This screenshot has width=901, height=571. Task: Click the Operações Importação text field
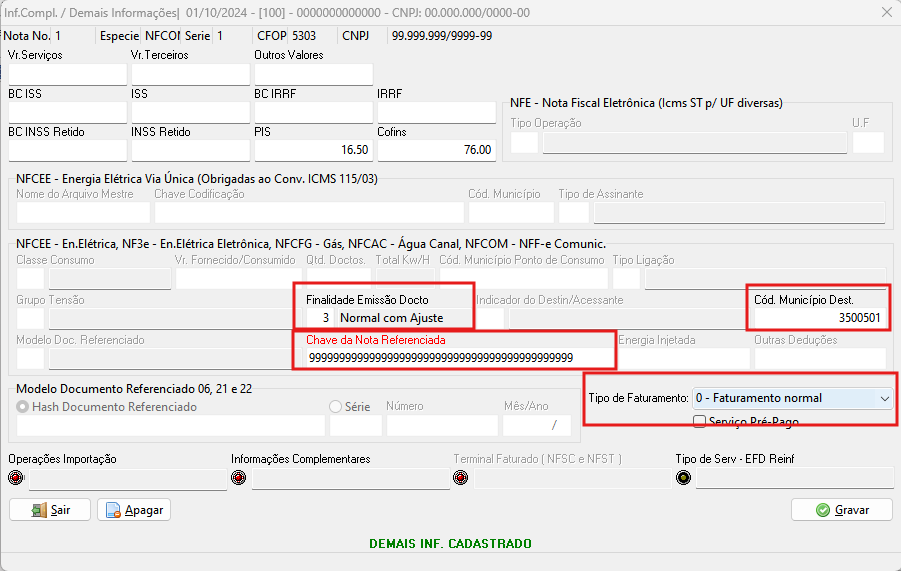pyautogui.click(x=128, y=478)
